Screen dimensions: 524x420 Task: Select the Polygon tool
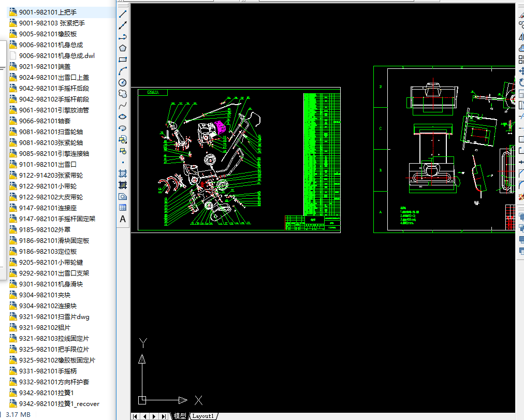[x=123, y=48]
